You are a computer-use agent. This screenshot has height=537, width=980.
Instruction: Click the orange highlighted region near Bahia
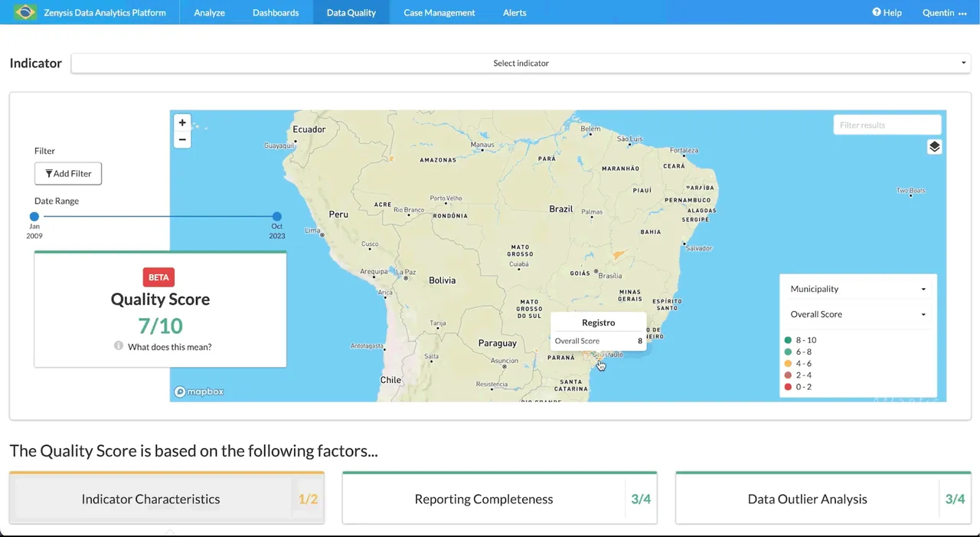point(619,254)
